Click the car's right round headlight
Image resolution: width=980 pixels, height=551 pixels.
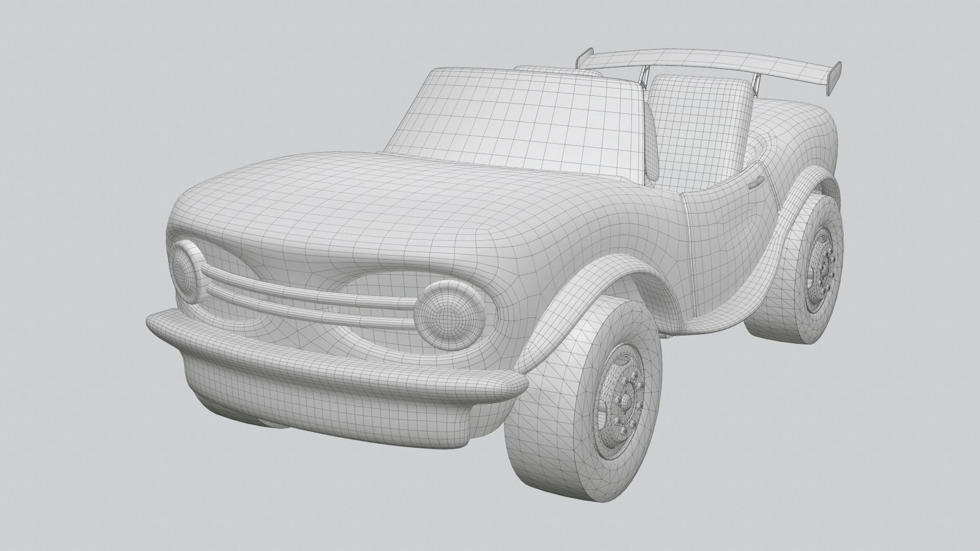(x=449, y=315)
